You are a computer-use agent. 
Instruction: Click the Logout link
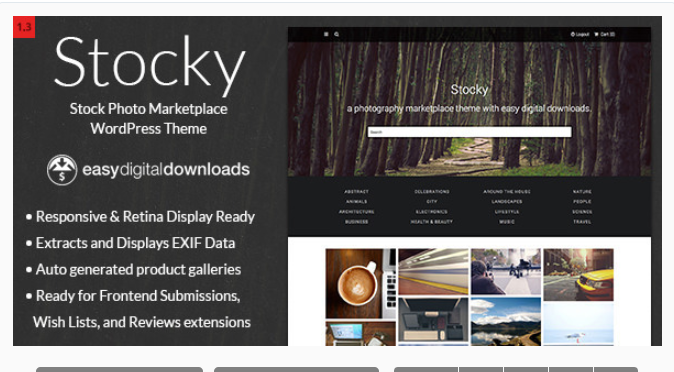pos(580,34)
